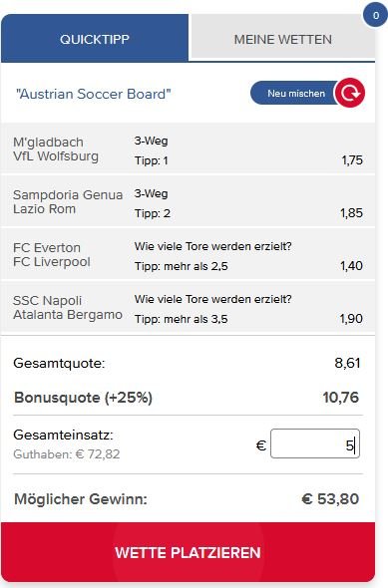Click the Gesamtquote 8,61 value
This screenshot has width=388, height=588.
347,364
